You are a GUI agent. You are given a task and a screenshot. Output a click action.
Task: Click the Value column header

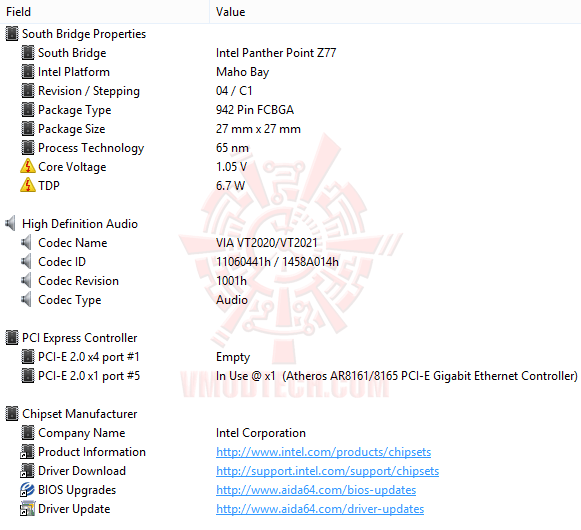click(x=395, y=12)
